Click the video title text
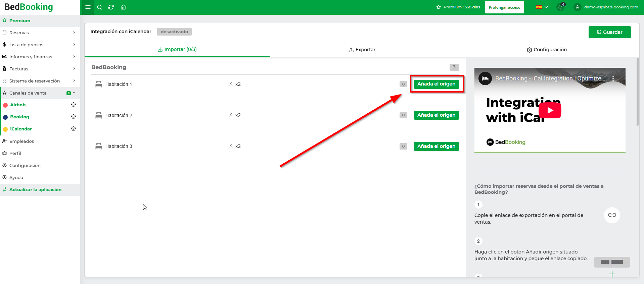644x284 pixels. 550,78
